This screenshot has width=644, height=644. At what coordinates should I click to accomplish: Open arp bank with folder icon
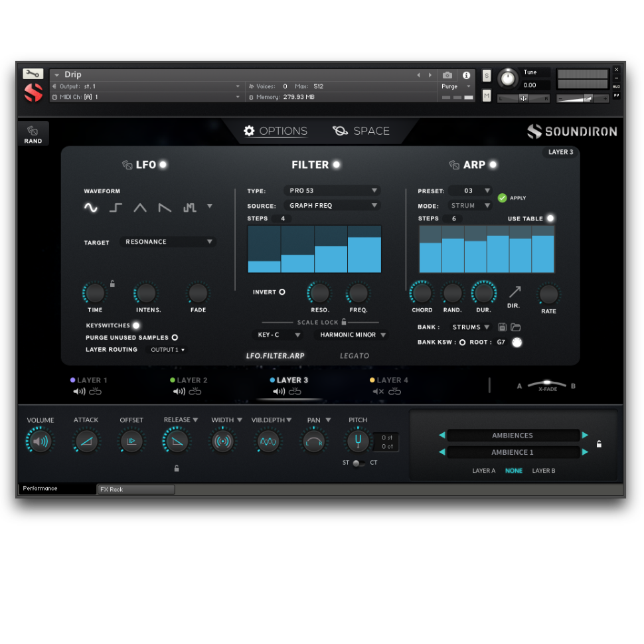click(x=516, y=327)
